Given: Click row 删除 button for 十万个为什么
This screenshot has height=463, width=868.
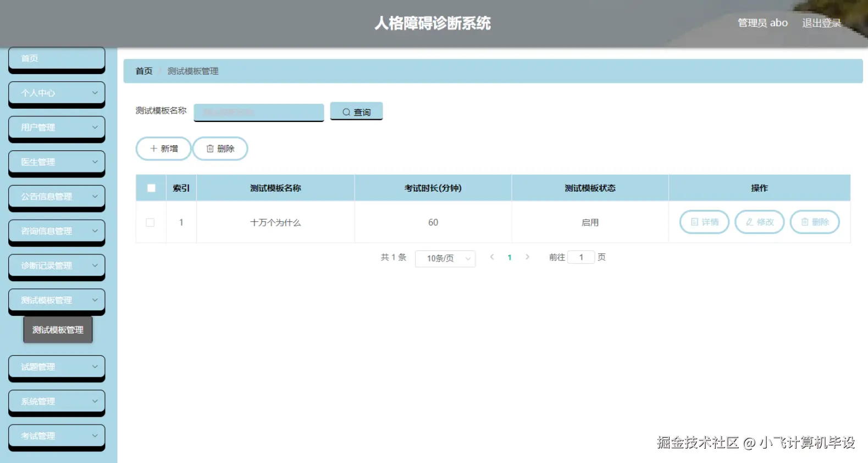Looking at the screenshot, I should (815, 222).
